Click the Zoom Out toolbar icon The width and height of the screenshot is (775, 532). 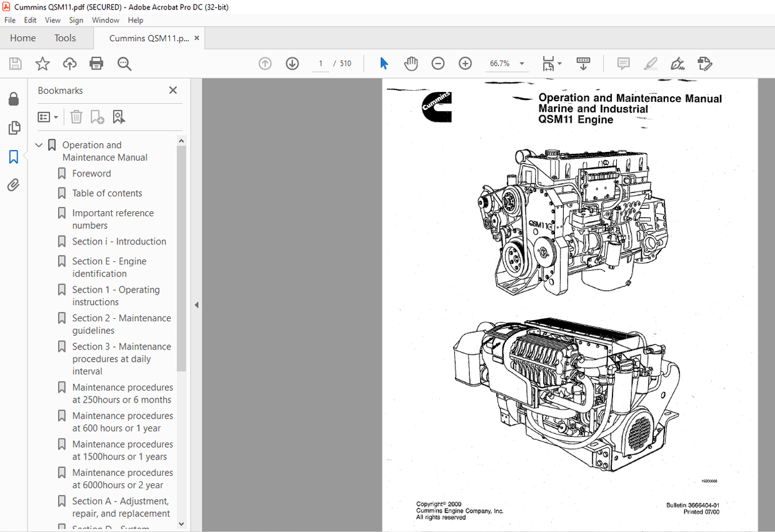pyautogui.click(x=438, y=63)
